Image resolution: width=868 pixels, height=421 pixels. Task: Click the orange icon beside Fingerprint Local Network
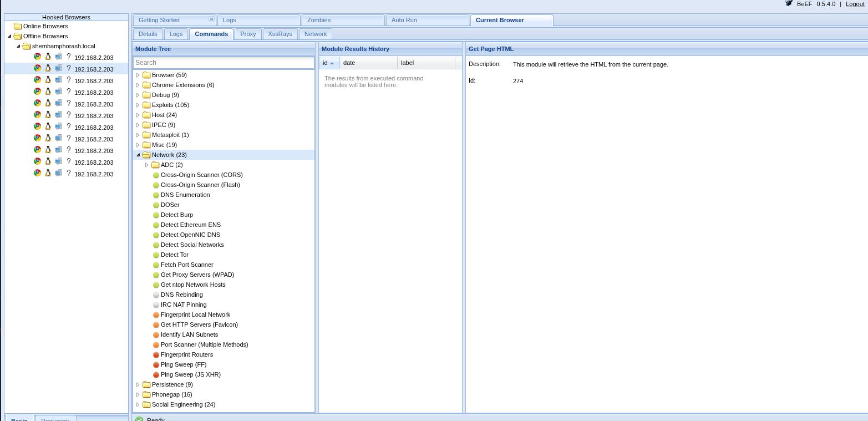[156, 315]
